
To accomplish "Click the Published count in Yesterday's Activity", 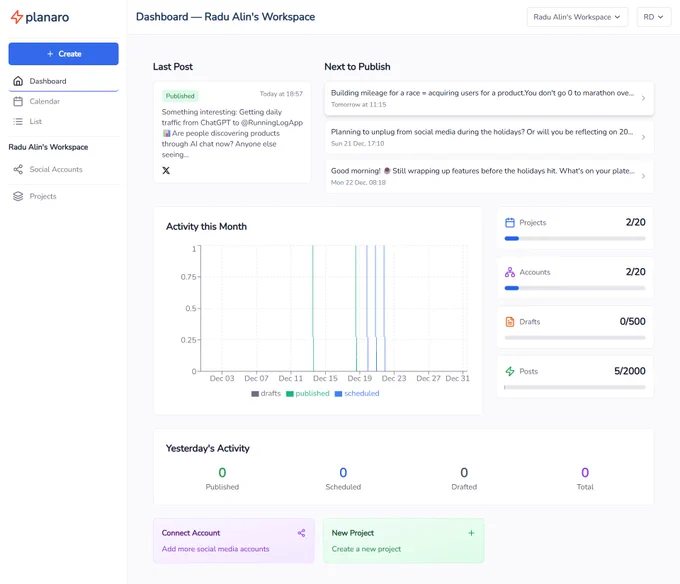I will tap(222, 473).
